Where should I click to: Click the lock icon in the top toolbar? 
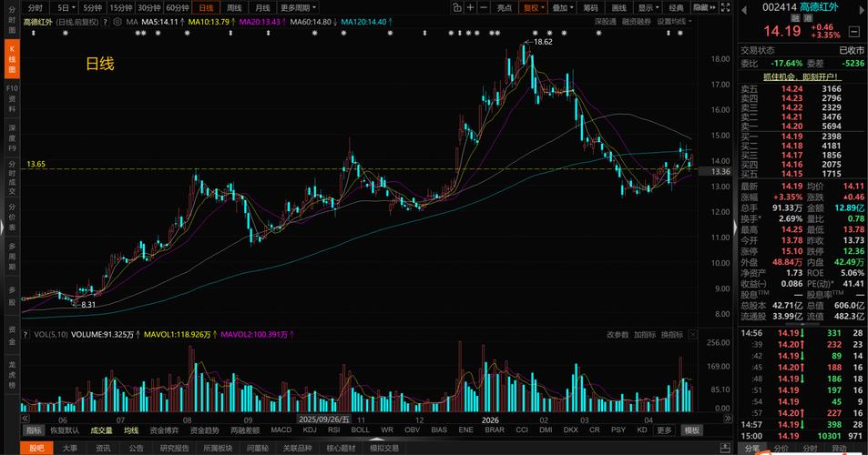point(456,8)
